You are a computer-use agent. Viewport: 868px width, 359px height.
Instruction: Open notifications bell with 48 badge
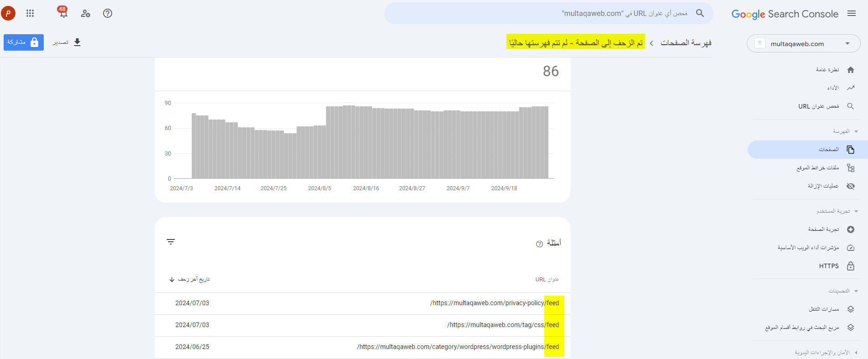point(63,12)
